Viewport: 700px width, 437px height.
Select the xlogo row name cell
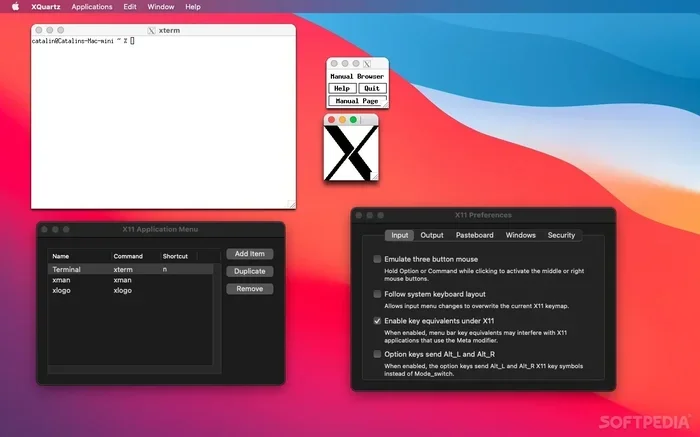coord(61,290)
